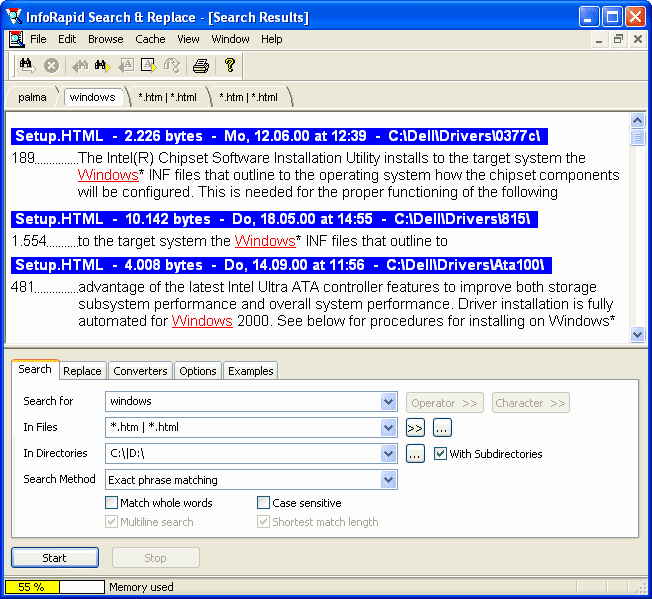Click the yellow question mark help icon
This screenshot has height=599, width=652.
tap(230, 66)
